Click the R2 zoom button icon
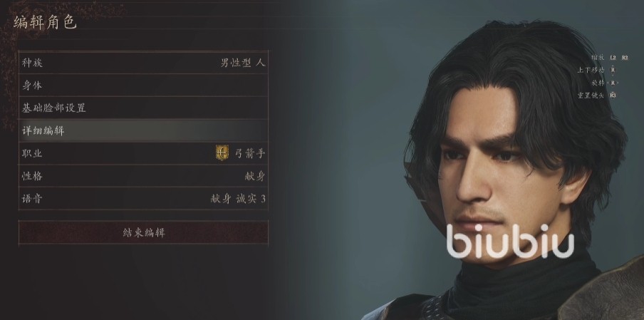This screenshot has height=320, width=644. click(625, 58)
